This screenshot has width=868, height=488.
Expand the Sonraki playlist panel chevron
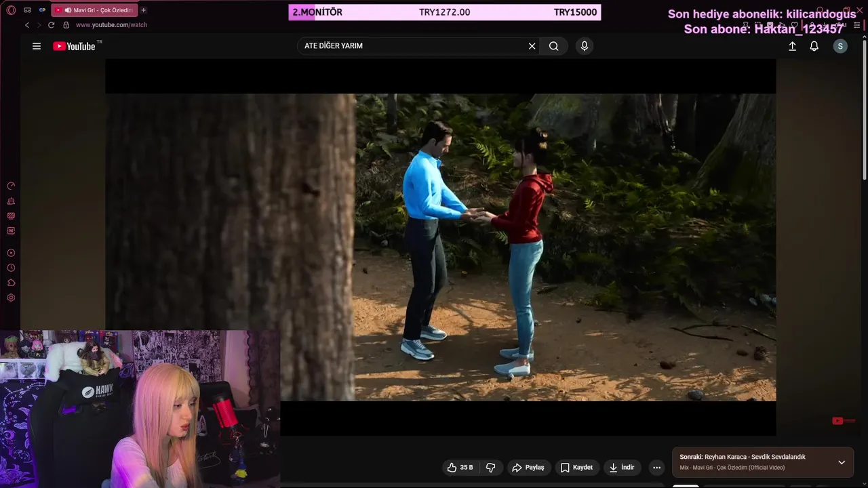842,462
